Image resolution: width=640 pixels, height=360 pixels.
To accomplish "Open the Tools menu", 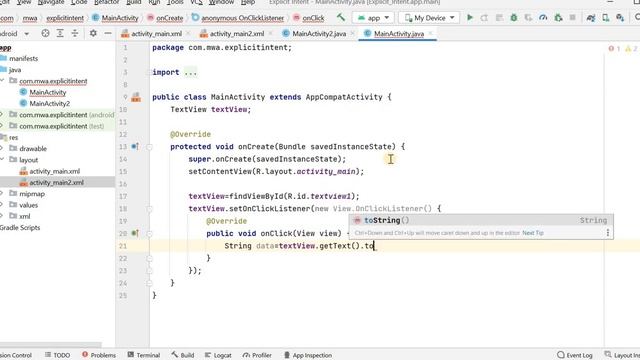I will point(175,2).
